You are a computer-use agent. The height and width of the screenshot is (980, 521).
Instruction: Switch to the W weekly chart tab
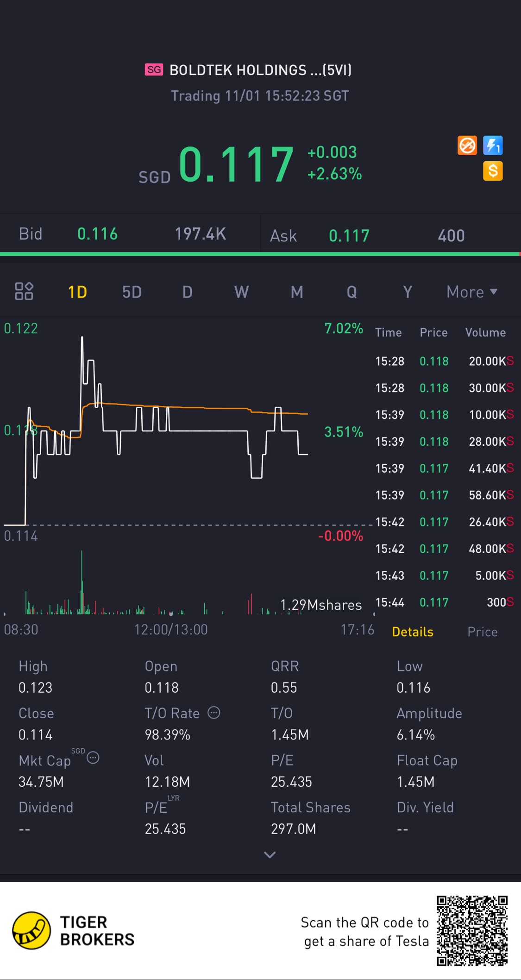(x=242, y=292)
